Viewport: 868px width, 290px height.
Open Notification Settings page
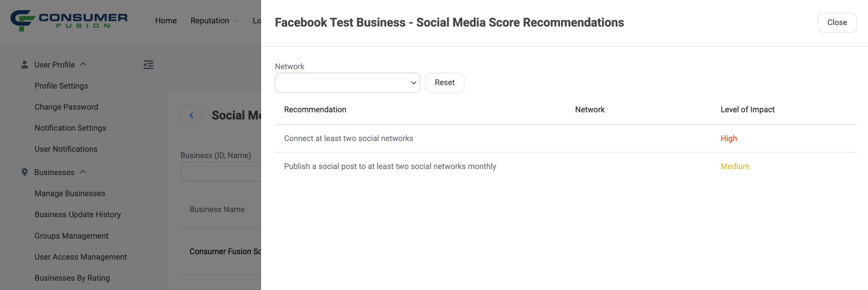tap(70, 128)
